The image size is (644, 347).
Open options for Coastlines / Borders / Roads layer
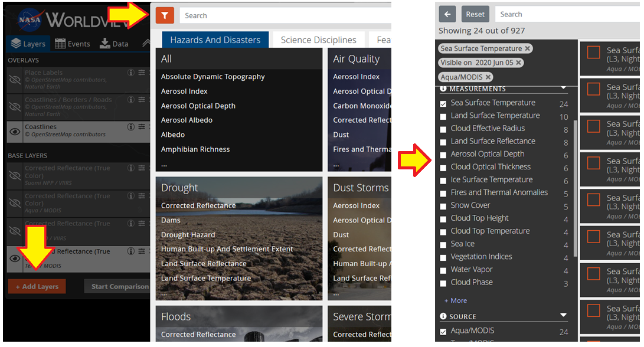[142, 100]
